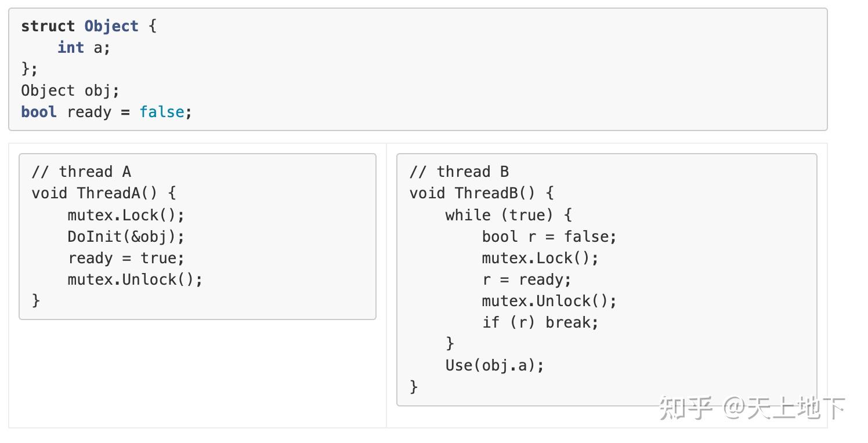868x443 pixels.
Task: Click the '// thread A' comment
Action: coord(81,172)
